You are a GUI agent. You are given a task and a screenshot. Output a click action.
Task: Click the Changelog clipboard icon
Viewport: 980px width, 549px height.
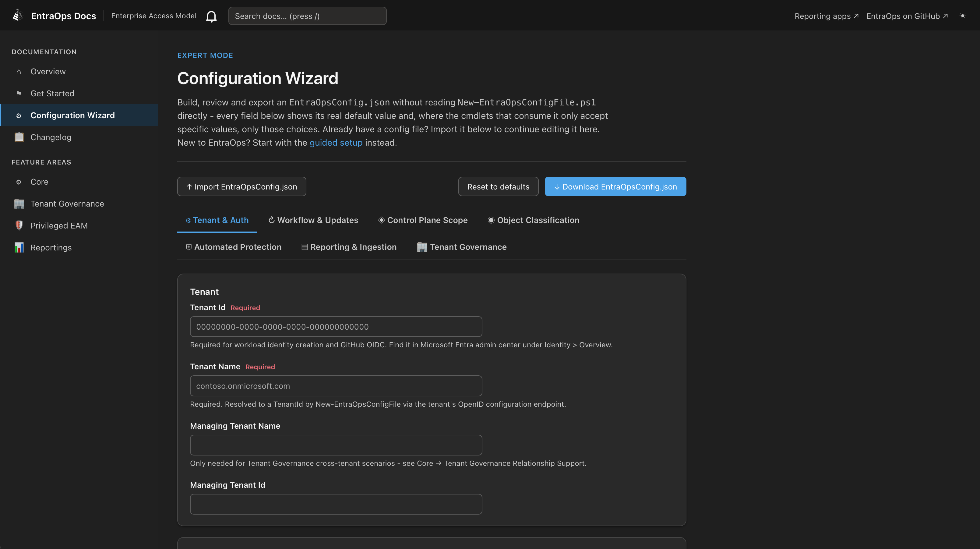click(x=19, y=137)
